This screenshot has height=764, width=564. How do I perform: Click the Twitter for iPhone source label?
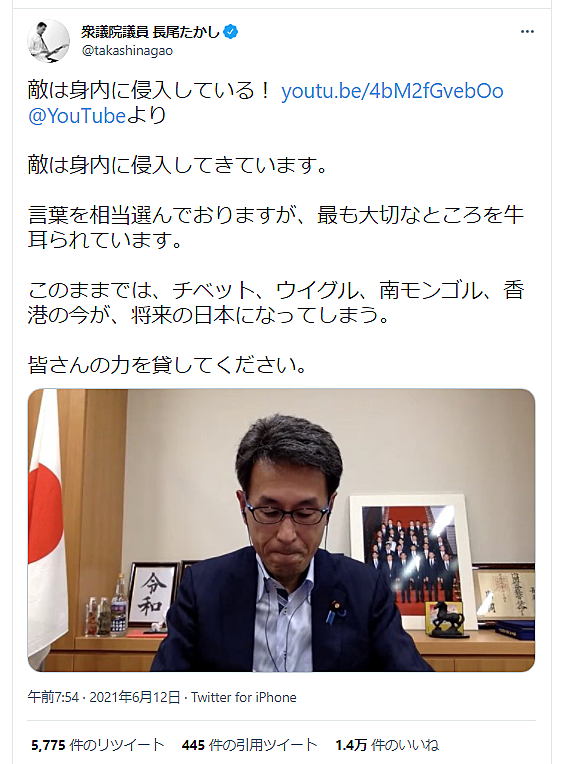tap(244, 697)
